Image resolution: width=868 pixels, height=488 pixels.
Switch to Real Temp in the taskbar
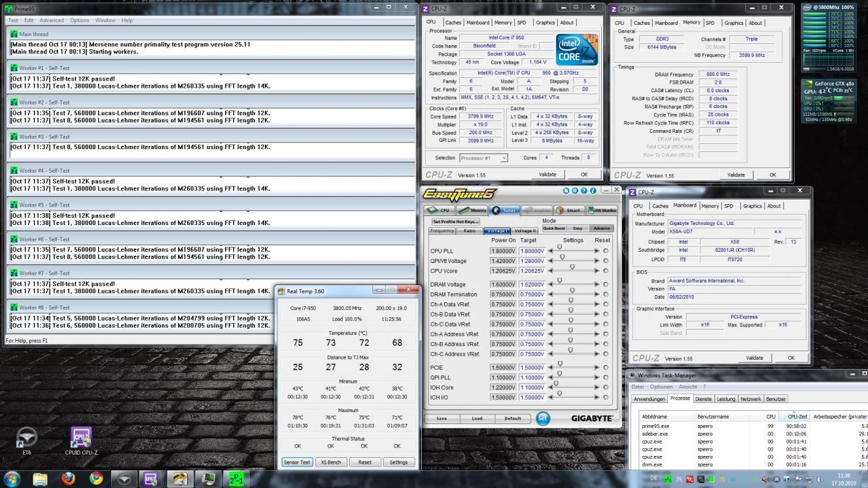click(180, 478)
